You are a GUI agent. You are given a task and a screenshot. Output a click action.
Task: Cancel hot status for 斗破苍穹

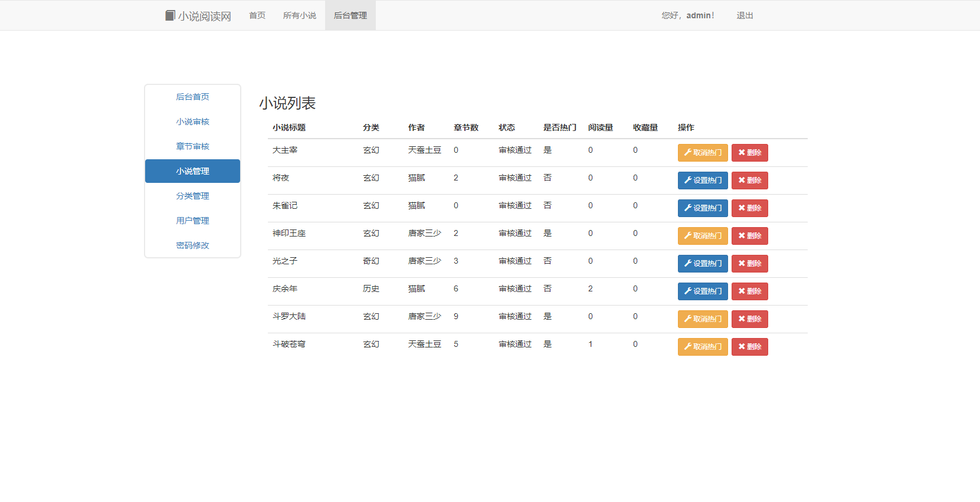703,347
